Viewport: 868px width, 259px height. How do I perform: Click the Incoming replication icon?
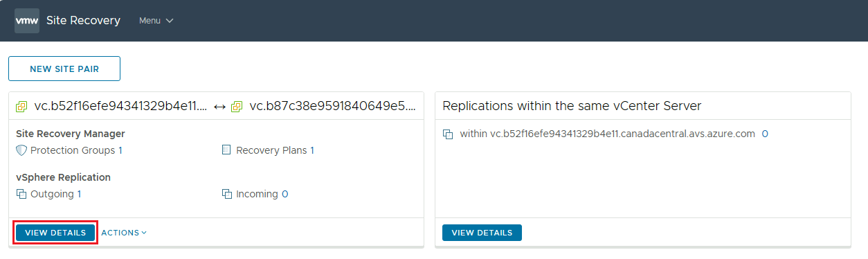(226, 195)
